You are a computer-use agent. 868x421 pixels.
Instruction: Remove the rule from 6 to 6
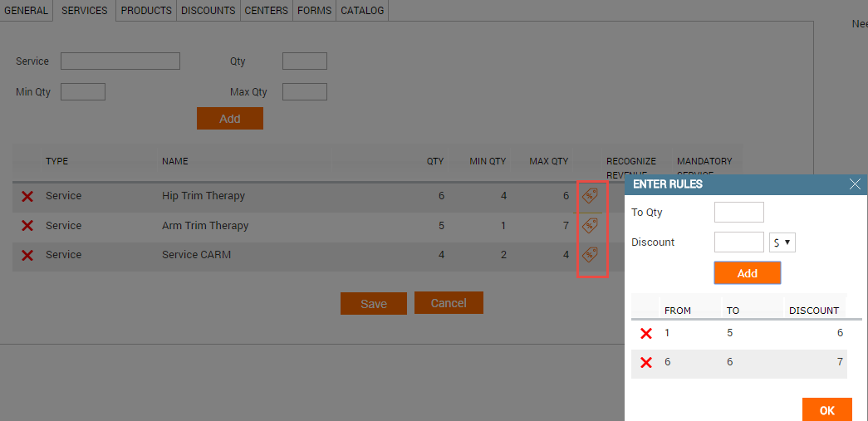(x=646, y=363)
